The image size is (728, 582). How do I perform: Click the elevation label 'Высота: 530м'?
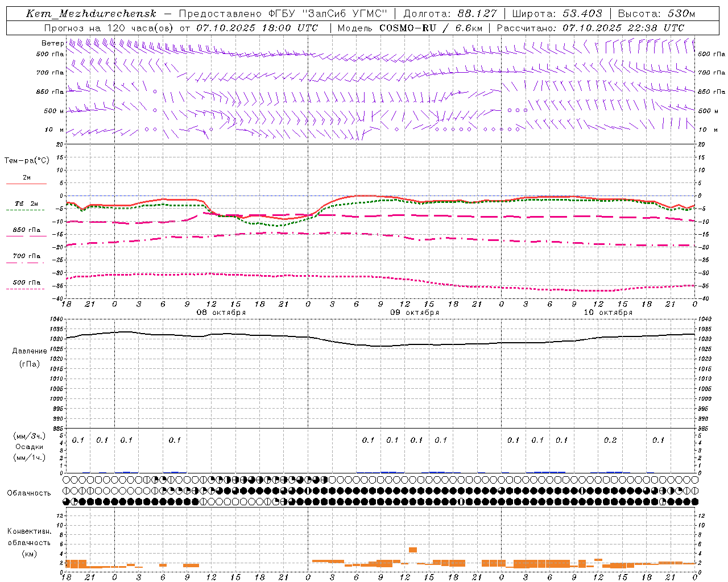(656, 14)
